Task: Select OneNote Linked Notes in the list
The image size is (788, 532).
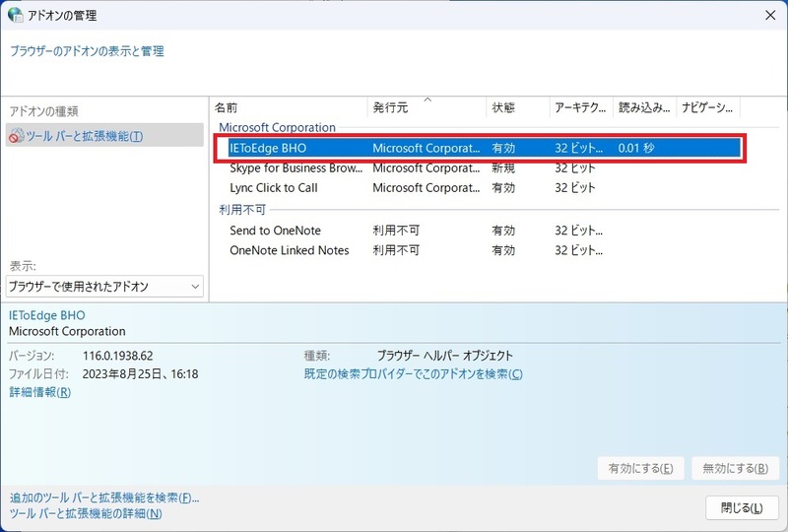Action: (x=289, y=250)
